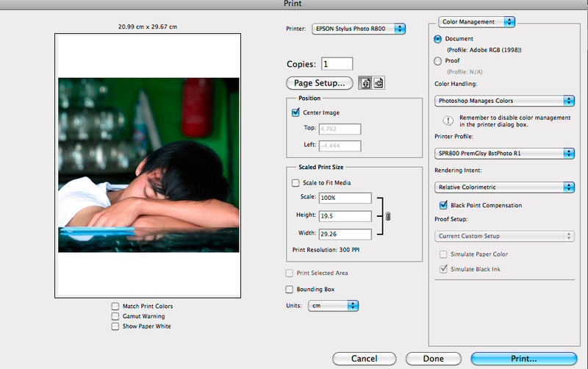
Task: Select landscape orientation icon
Action: 379,83
